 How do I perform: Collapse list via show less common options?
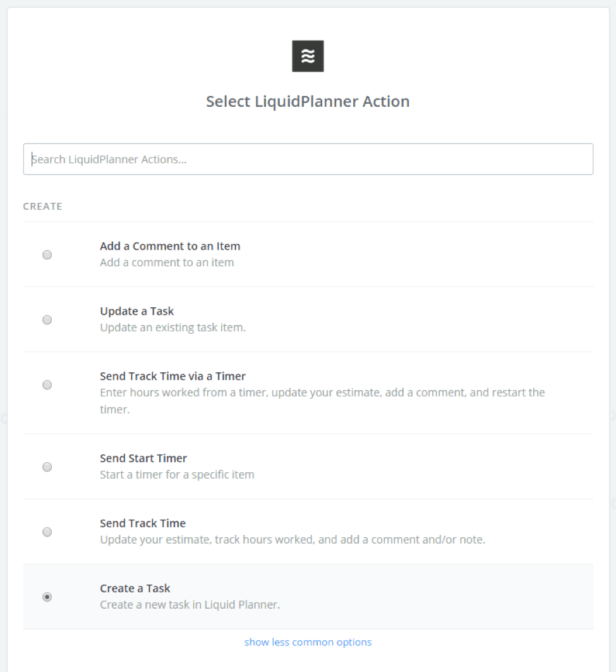[308, 642]
